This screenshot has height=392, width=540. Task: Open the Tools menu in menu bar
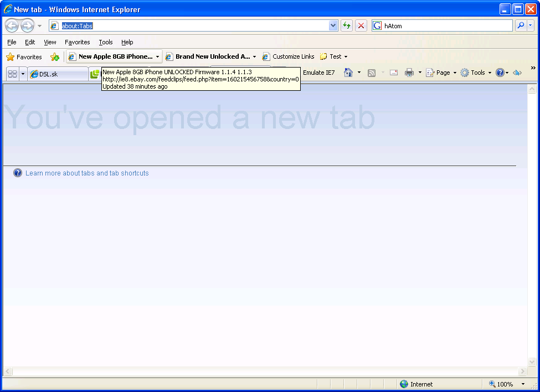(106, 42)
